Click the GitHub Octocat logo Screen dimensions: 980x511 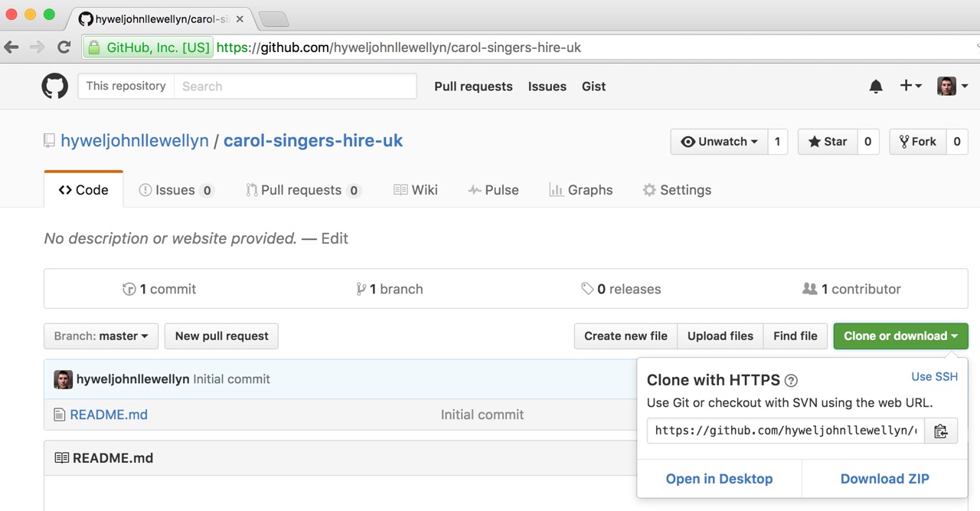click(54, 86)
